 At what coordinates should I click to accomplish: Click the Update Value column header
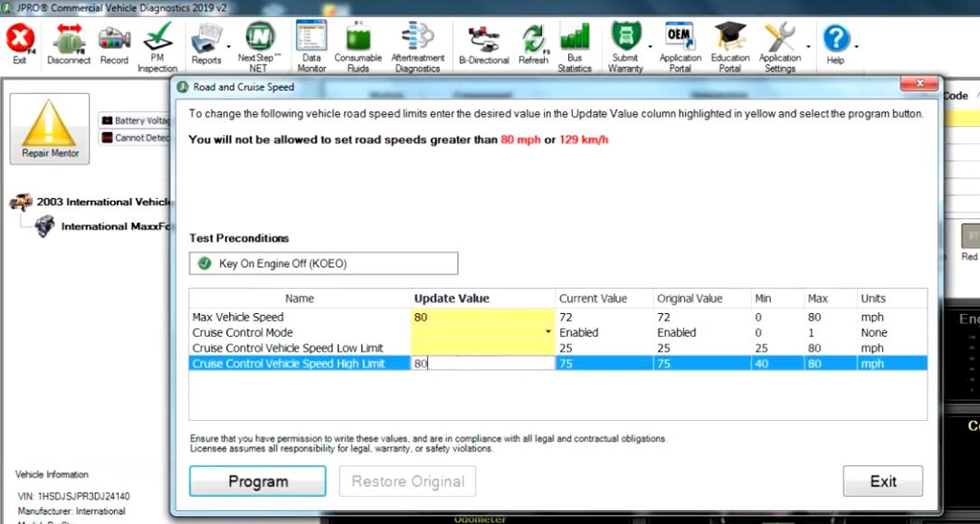tap(451, 299)
